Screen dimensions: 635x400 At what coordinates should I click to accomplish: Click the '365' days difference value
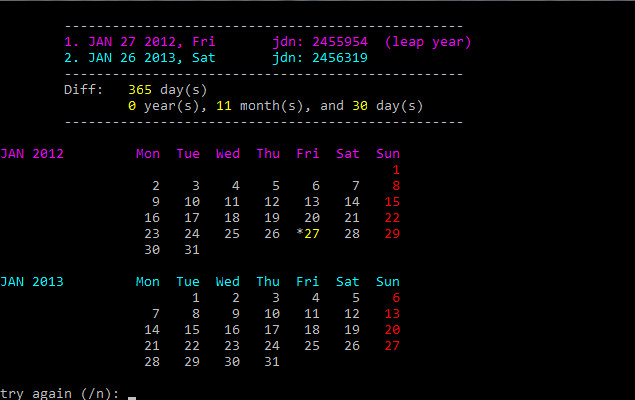(x=140, y=90)
